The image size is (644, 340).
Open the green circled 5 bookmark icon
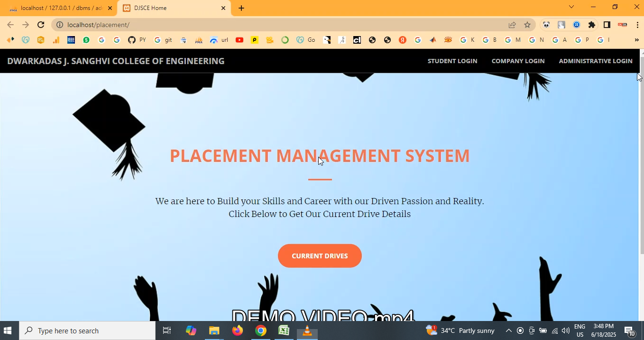click(86, 40)
